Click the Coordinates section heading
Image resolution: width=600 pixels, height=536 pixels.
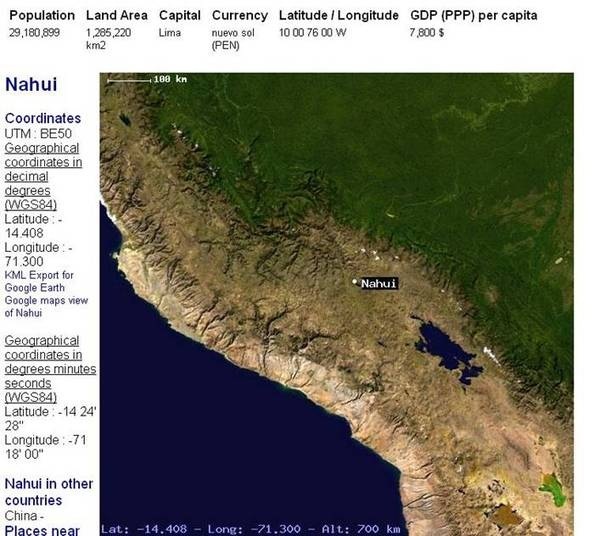(43, 118)
